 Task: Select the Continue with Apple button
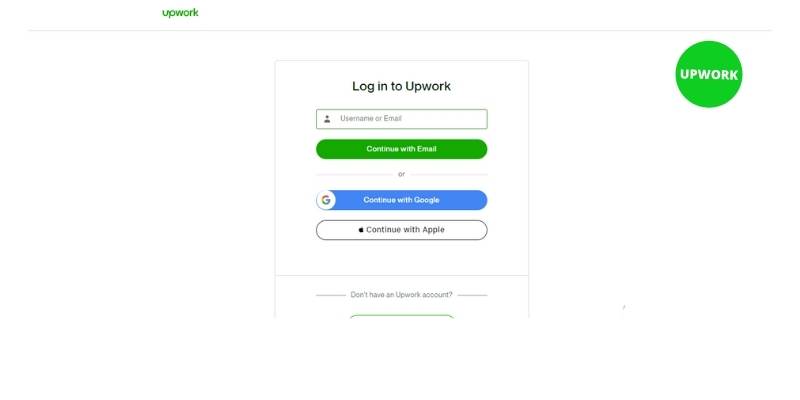[402, 230]
